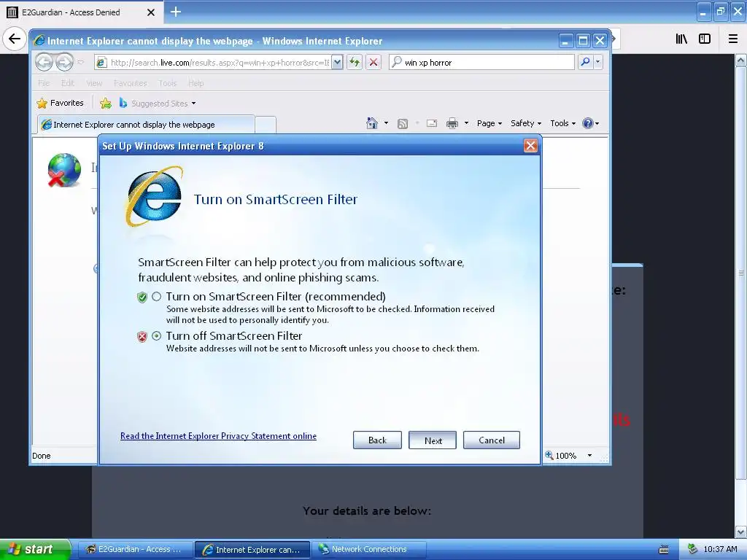Click the 10:37 AM system clock
The image size is (747, 560).
pos(720,550)
